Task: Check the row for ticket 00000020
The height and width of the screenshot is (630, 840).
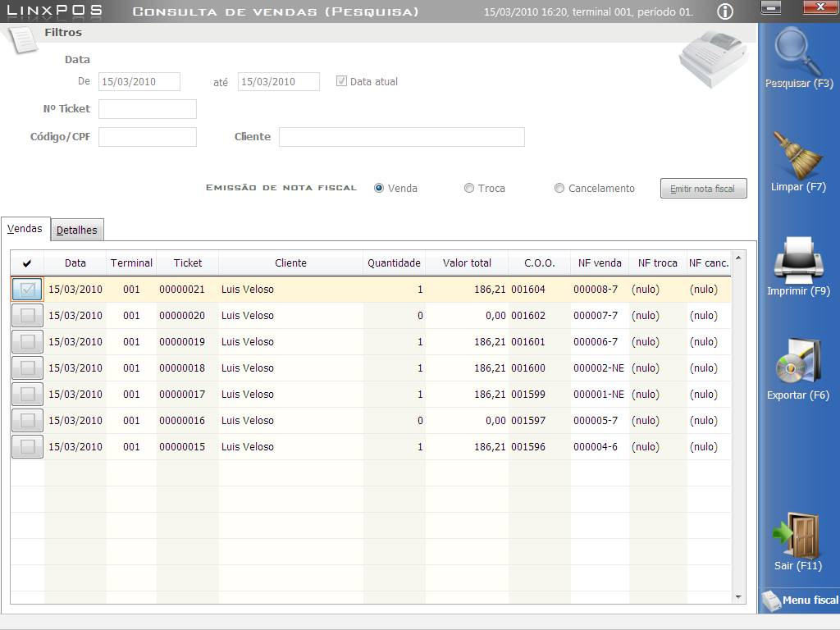Action: click(27, 316)
